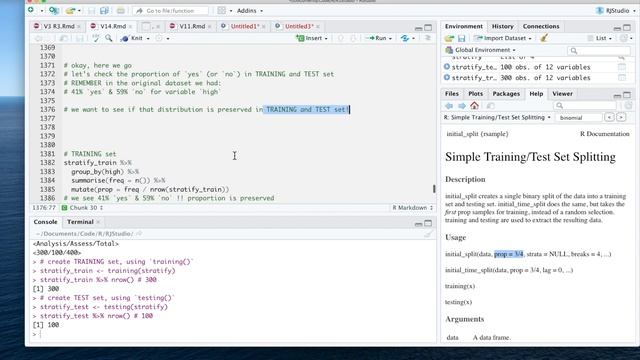Click the environment search field
The width and height of the screenshot is (640, 360).
coord(598,50)
